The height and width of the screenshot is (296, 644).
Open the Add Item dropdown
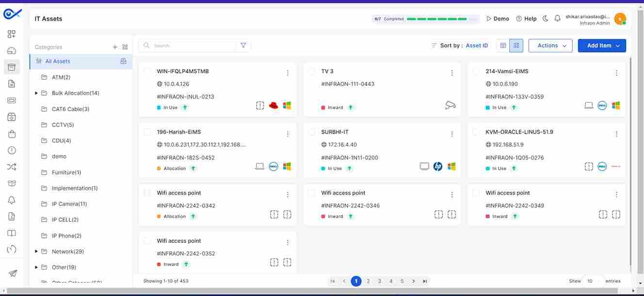602,46
